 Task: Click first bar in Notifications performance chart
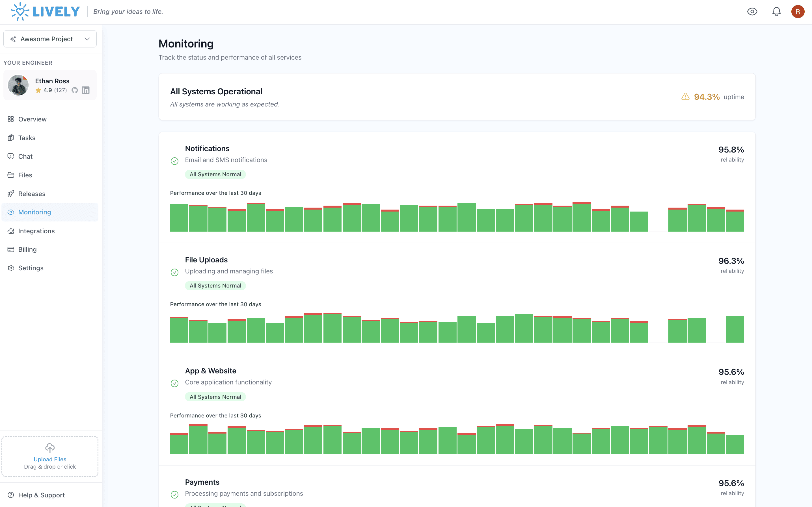pos(179,217)
